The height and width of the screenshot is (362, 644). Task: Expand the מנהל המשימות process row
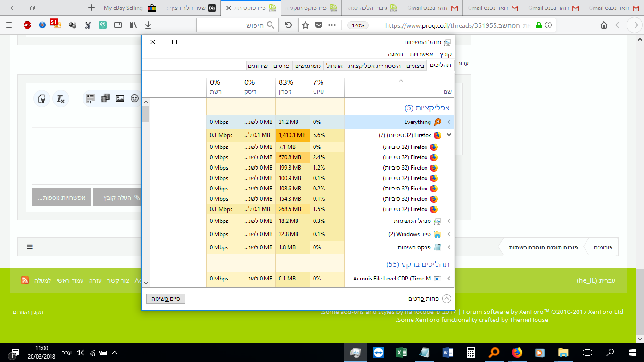(449, 221)
